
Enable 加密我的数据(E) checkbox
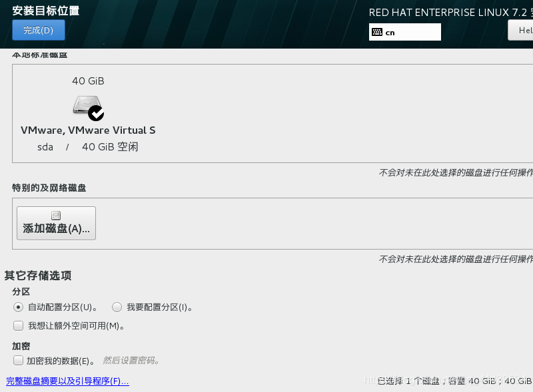click(x=19, y=361)
